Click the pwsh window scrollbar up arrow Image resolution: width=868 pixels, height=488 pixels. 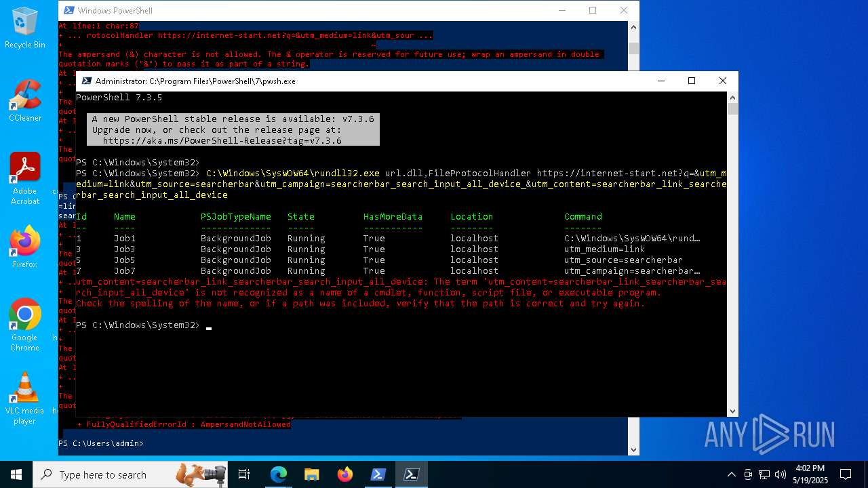point(732,98)
